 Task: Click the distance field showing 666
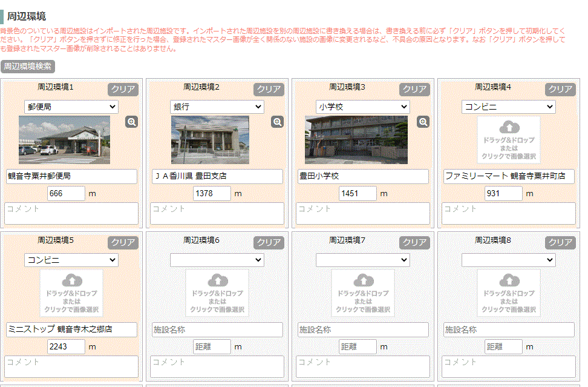tap(67, 194)
